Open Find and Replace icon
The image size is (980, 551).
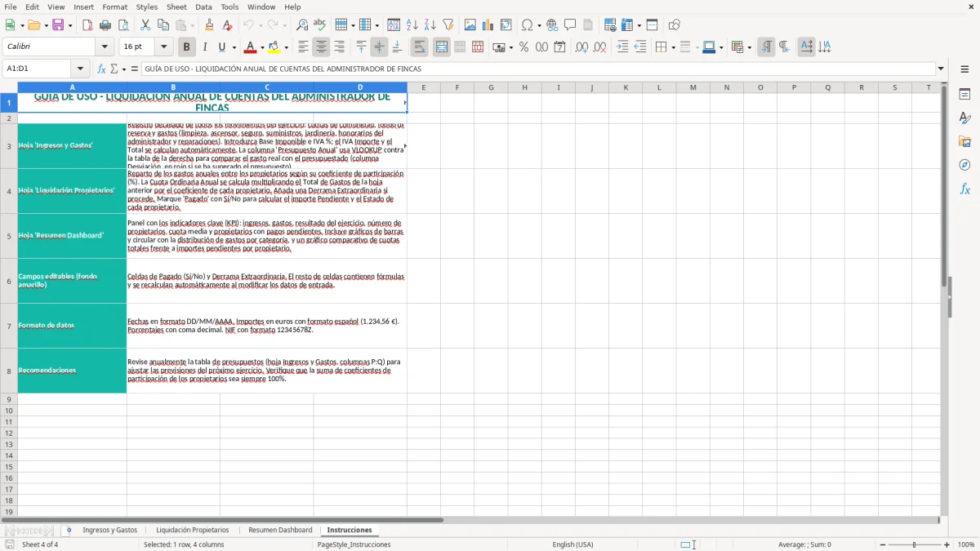pyautogui.click(x=302, y=25)
